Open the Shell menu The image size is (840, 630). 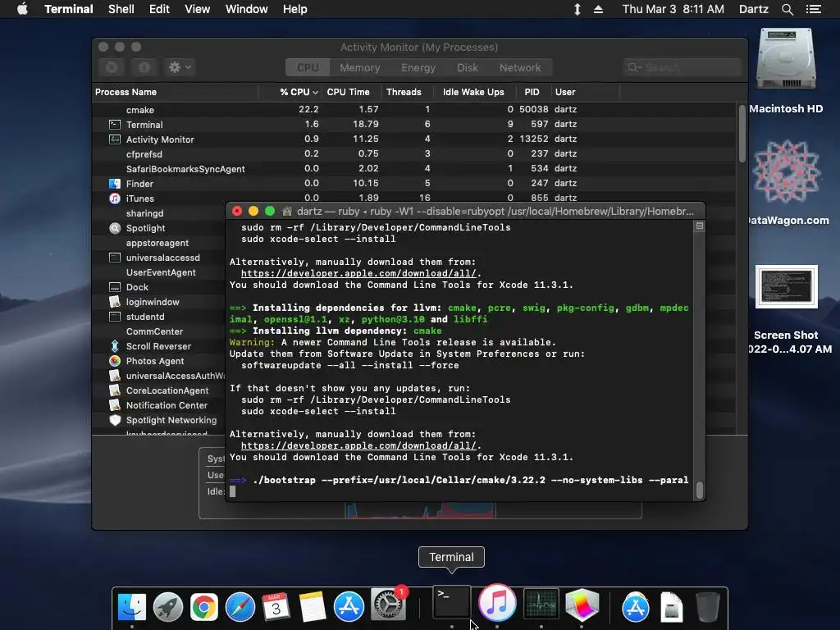click(x=121, y=9)
